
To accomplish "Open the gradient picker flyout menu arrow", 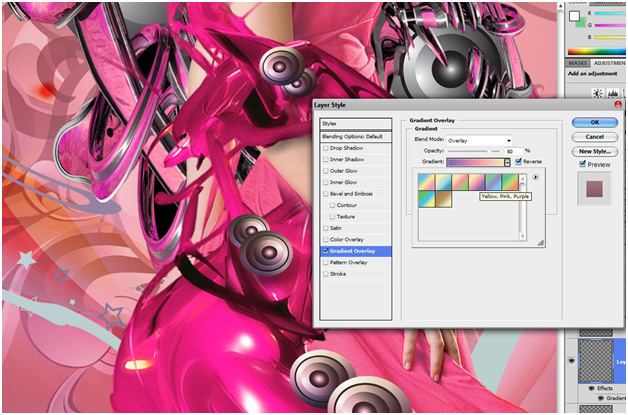I will (535, 177).
